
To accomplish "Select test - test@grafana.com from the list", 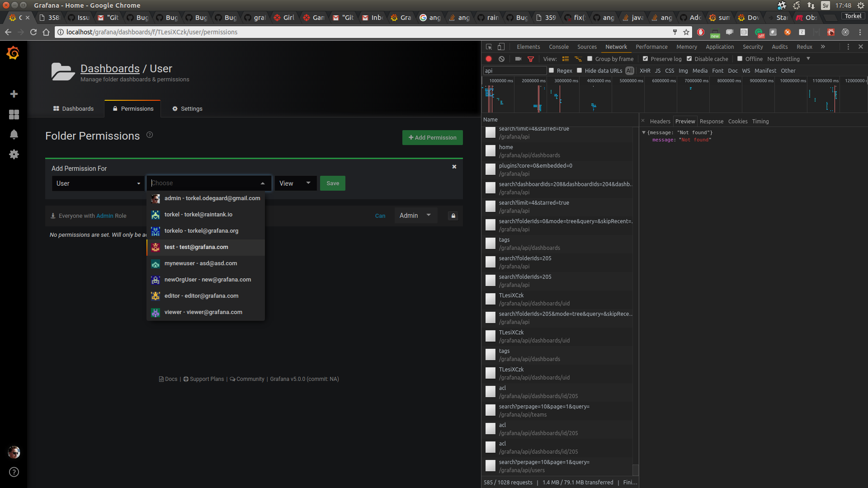I will click(196, 247).
